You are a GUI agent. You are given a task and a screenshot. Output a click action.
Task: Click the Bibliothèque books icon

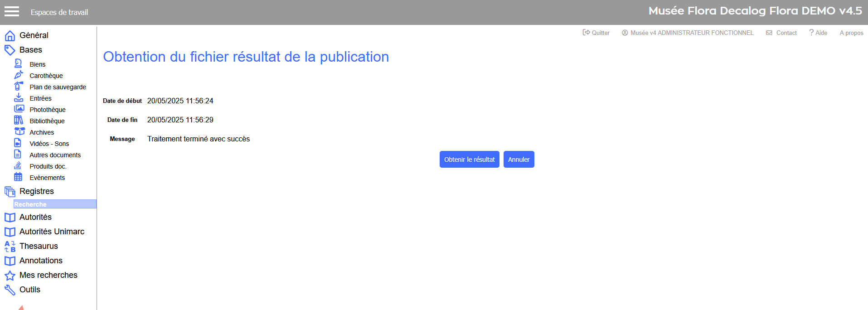click(19, 121)
